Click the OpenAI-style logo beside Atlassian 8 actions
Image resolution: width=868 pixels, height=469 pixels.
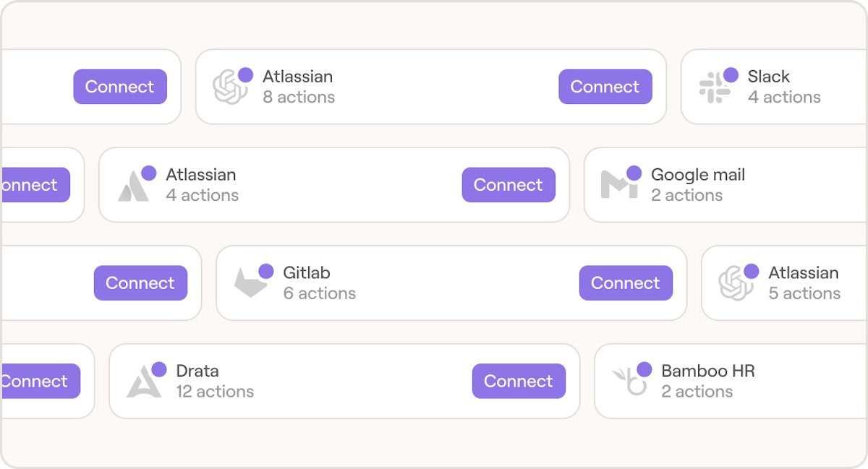click(x=230, y=87)
